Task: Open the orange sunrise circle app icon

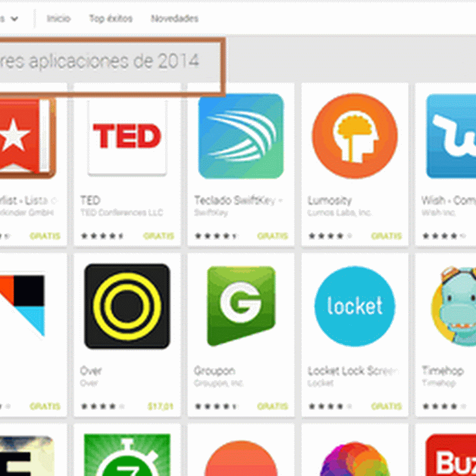Action: coord(241,458)
